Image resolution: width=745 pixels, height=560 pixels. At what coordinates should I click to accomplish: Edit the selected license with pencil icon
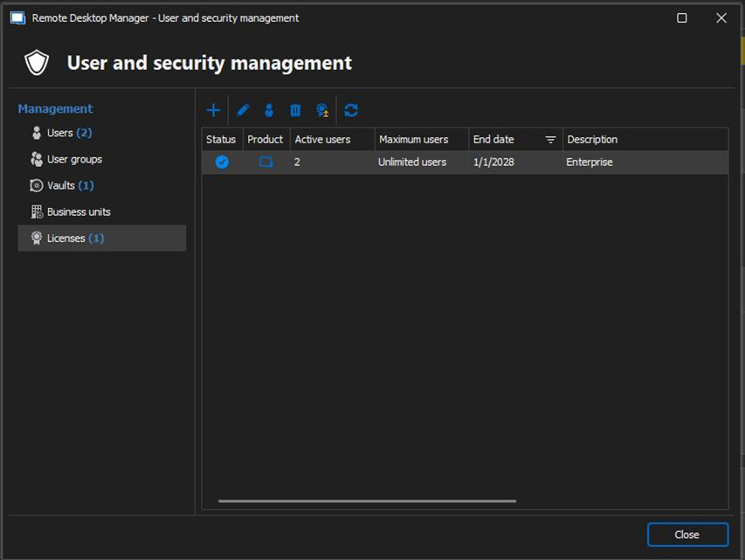pyautogui.click(x=243, y=110)
